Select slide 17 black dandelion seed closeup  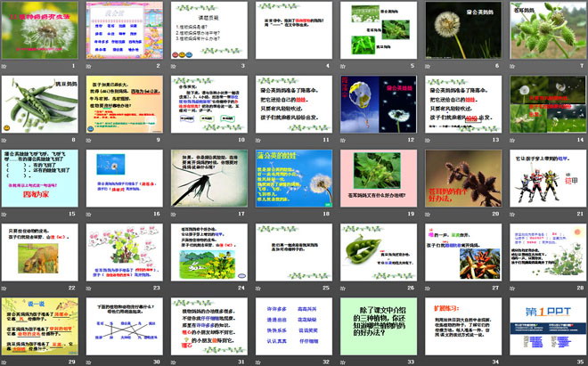pyautogui.click(x=209, y=178)
